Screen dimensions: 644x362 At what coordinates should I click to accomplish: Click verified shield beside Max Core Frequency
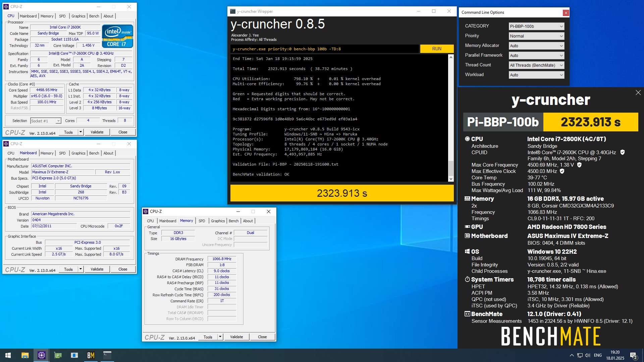(x=579, y=165)
